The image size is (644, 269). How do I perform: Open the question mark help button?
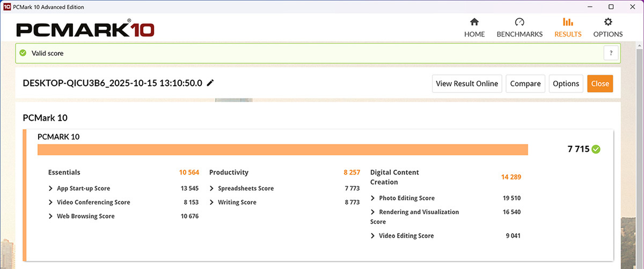tap(611, 53)
